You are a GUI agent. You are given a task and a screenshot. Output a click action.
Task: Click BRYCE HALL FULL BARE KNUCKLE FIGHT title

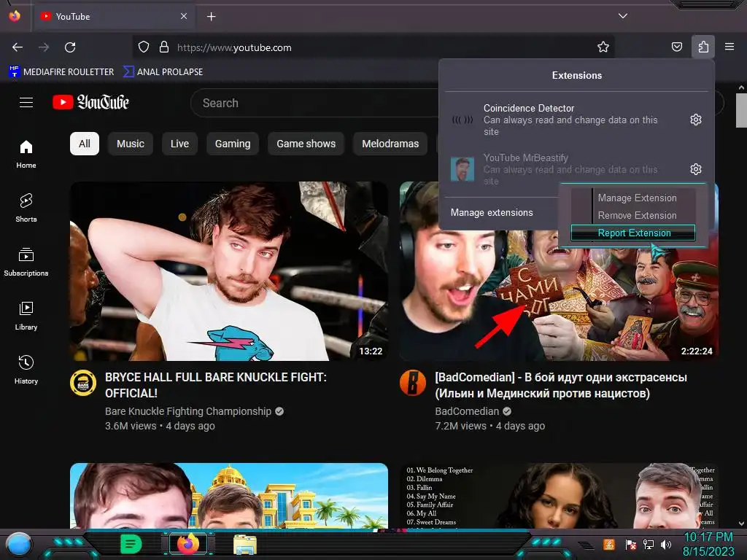[216, 385]
